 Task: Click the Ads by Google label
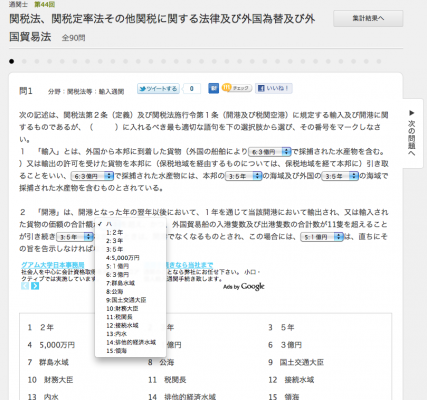click(x=244, y=286)
